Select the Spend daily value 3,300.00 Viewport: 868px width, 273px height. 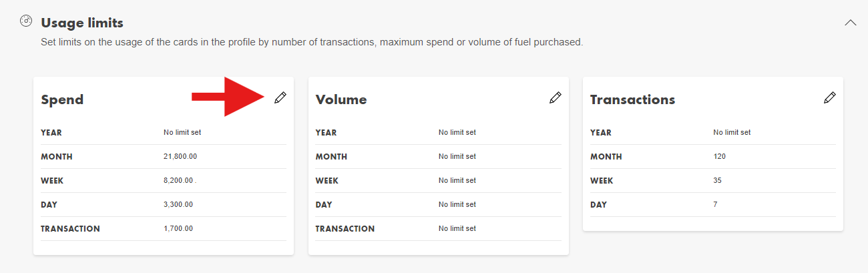tap(178, 204)
